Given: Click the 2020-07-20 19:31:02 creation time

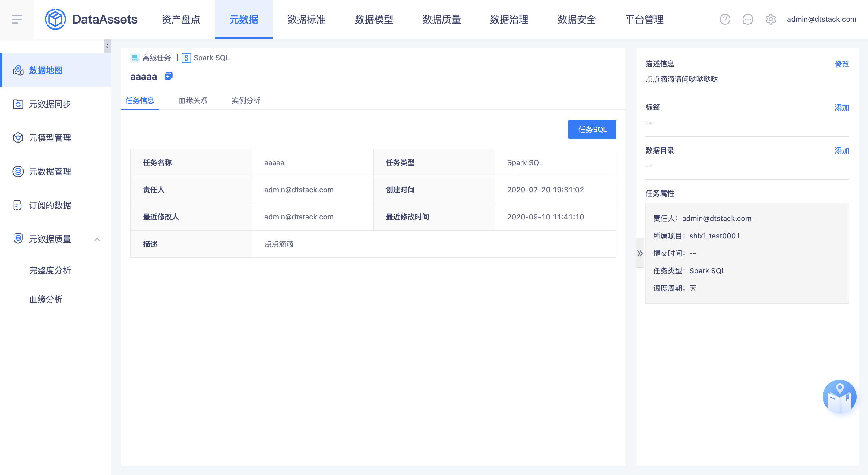Looking at the screenshot, I should 546,190.
